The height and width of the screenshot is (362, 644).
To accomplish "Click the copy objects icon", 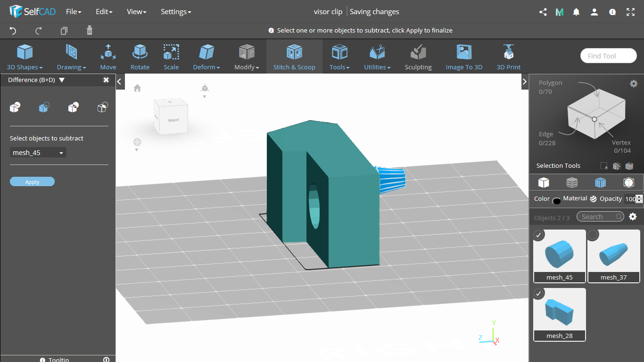I will [x=64, y=31].
